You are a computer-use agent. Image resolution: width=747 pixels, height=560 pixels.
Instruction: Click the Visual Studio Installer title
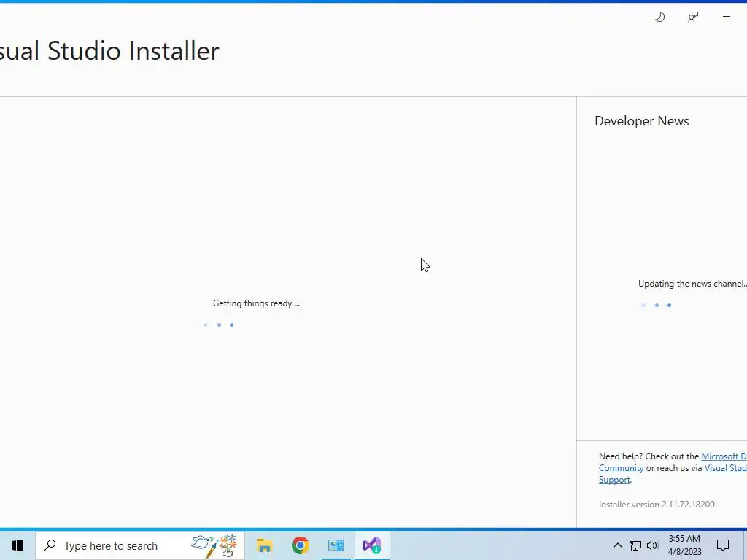point(109,50)
